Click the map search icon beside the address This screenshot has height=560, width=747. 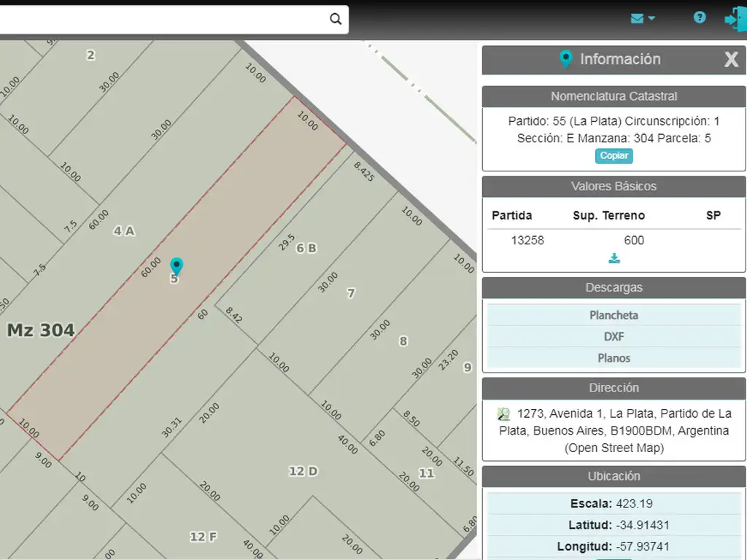pos(503,414)
